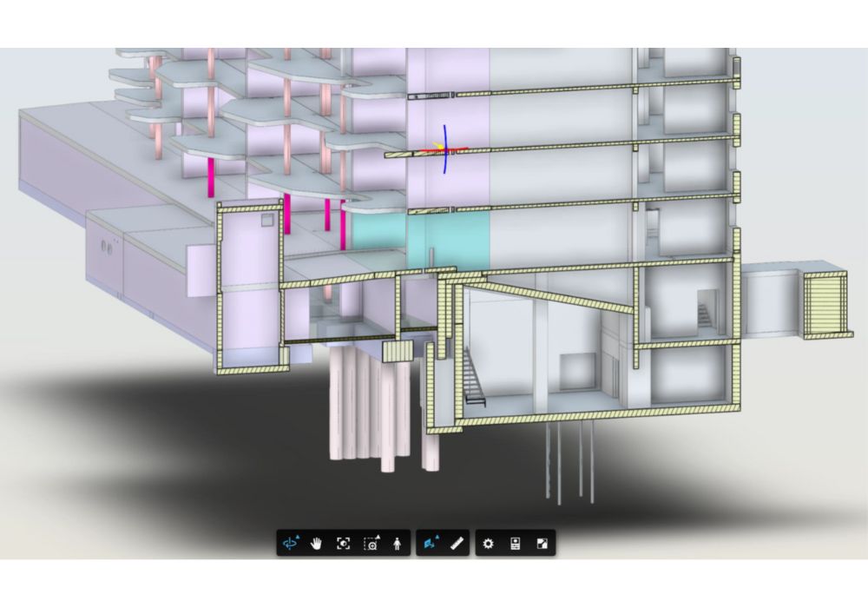Click the red axis of section gizmo
Screen dimensions: 868x608
(458, 149)
